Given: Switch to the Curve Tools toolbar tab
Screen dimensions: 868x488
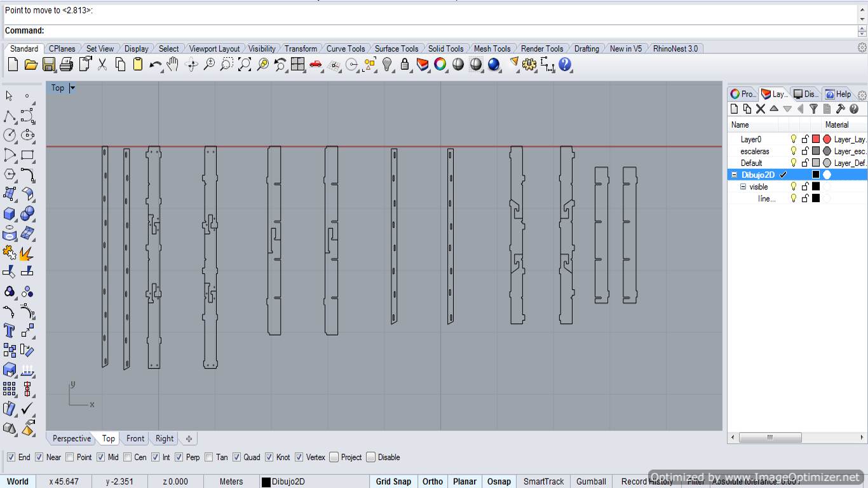Looking at the screenshot, I should (346, 48).
